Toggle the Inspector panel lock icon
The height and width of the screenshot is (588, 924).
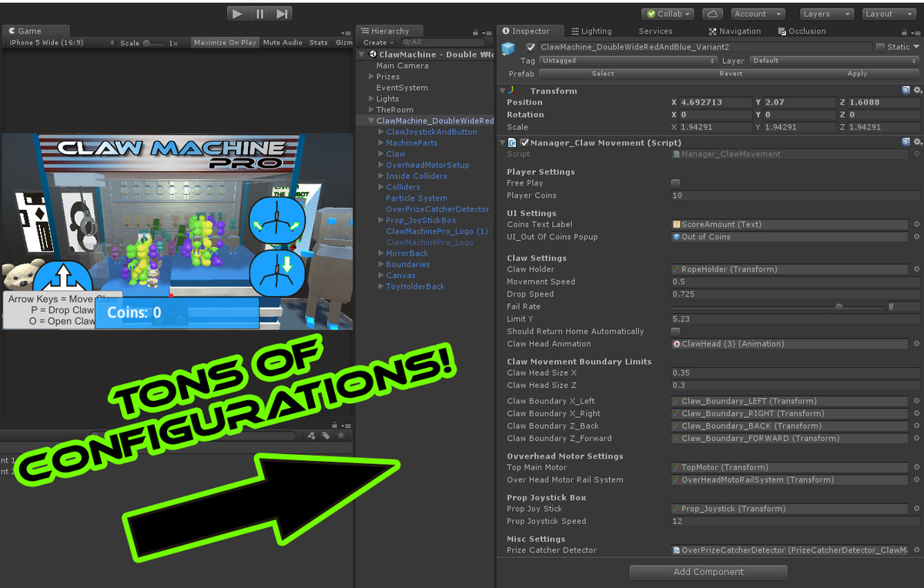[x=906, y=32]
